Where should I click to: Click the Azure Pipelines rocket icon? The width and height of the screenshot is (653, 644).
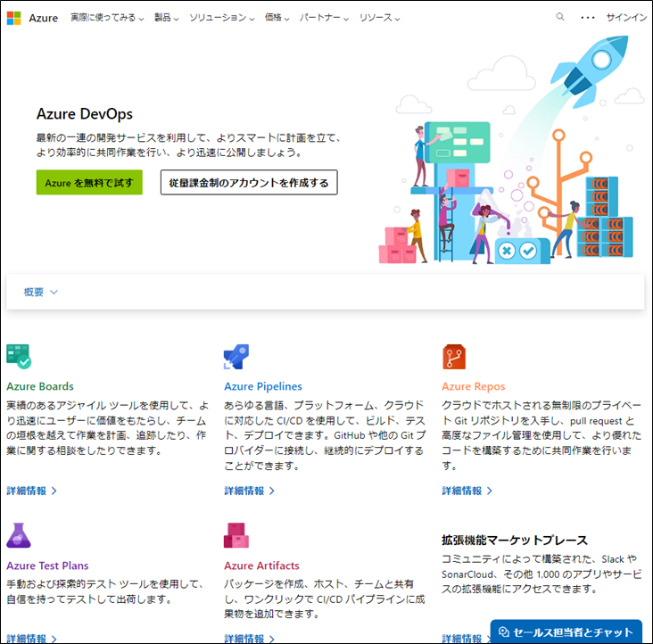(x=236, y=357)
